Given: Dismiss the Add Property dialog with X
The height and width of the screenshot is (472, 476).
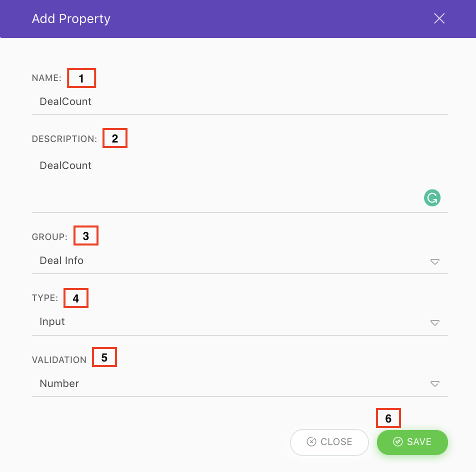Looking at the screenshot, I should click(439, 18).
